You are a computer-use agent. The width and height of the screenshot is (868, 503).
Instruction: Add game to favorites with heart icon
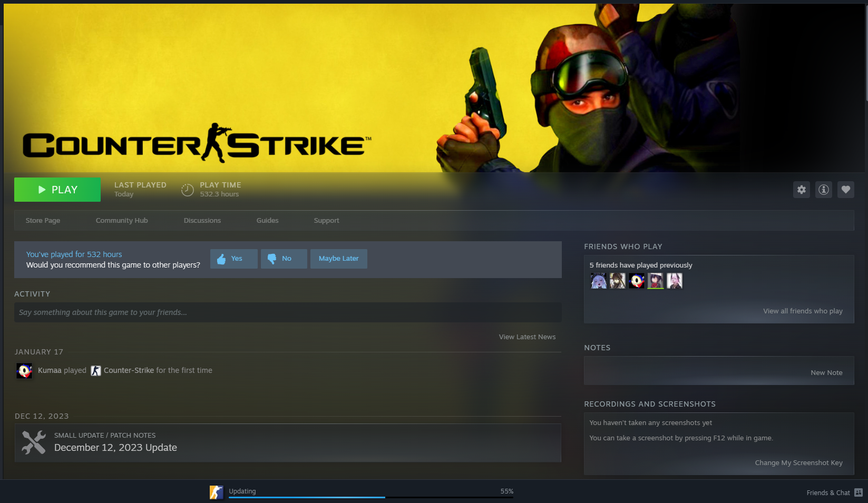pos(845,190)
